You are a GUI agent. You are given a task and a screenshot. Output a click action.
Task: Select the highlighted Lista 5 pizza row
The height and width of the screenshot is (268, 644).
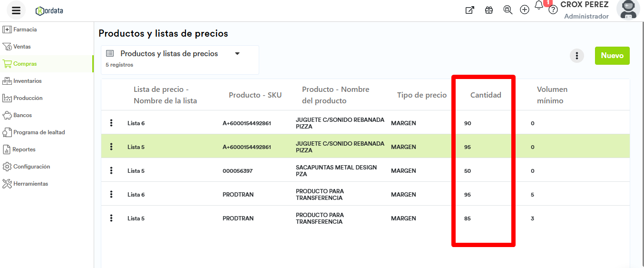click(x=333, y=147)
